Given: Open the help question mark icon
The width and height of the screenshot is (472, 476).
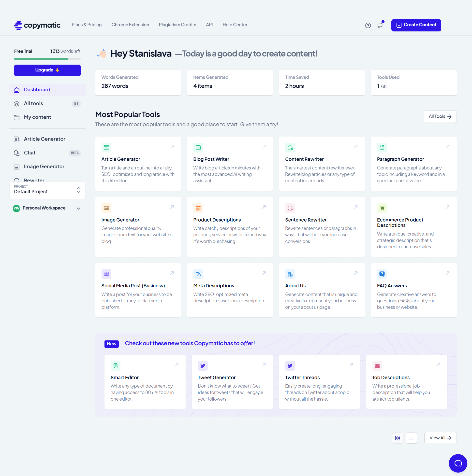Looking at the screenshot, I should (x=368, y=25).
